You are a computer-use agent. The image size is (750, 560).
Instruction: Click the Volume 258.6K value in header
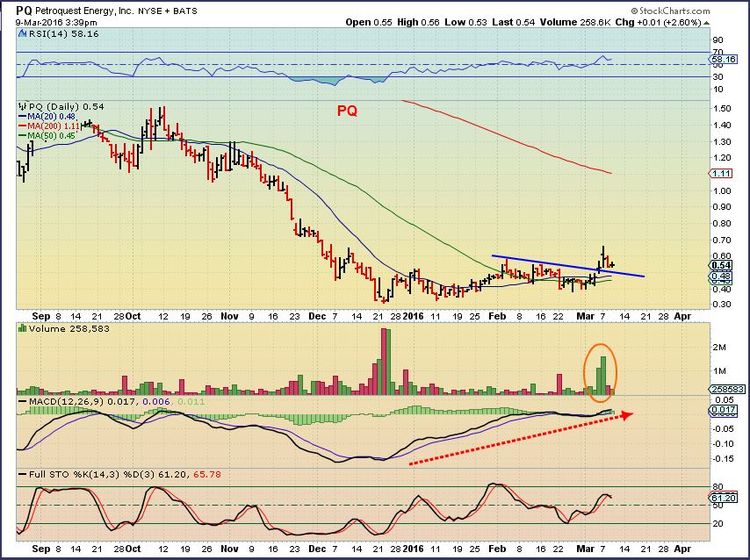575,22
